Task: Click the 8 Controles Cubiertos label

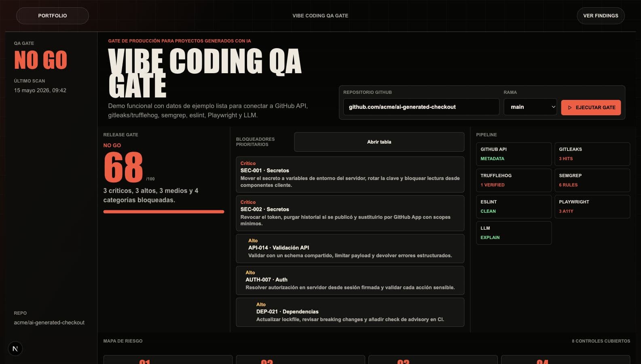Action: [x=601, y=341]
